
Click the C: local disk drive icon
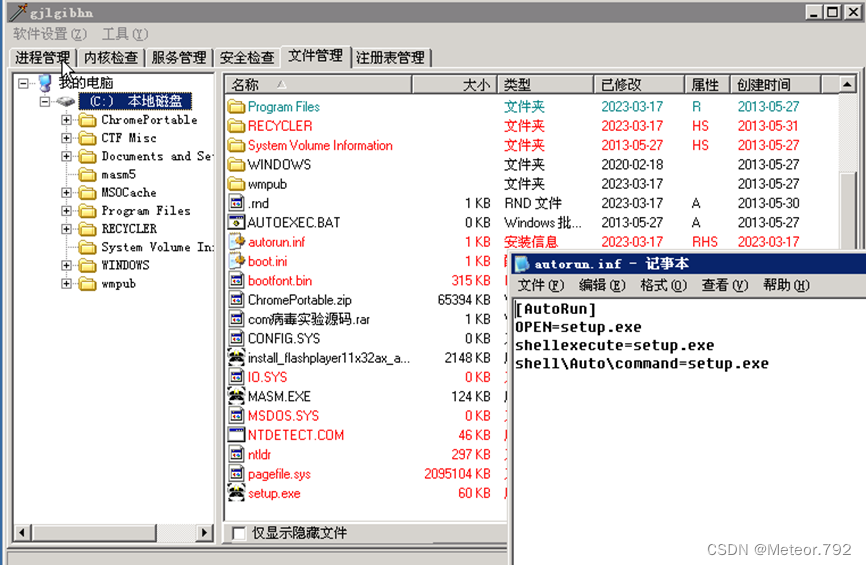[x=65, y=101]
